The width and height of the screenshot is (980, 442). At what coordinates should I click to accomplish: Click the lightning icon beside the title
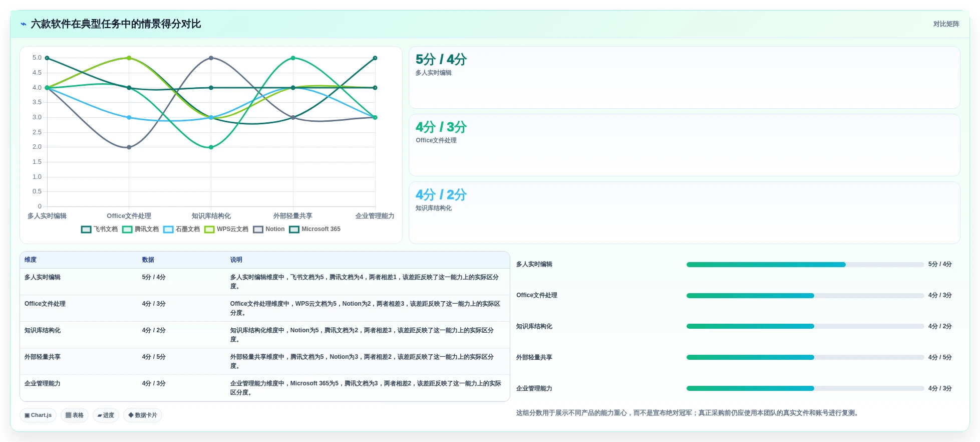coord(24,24)
